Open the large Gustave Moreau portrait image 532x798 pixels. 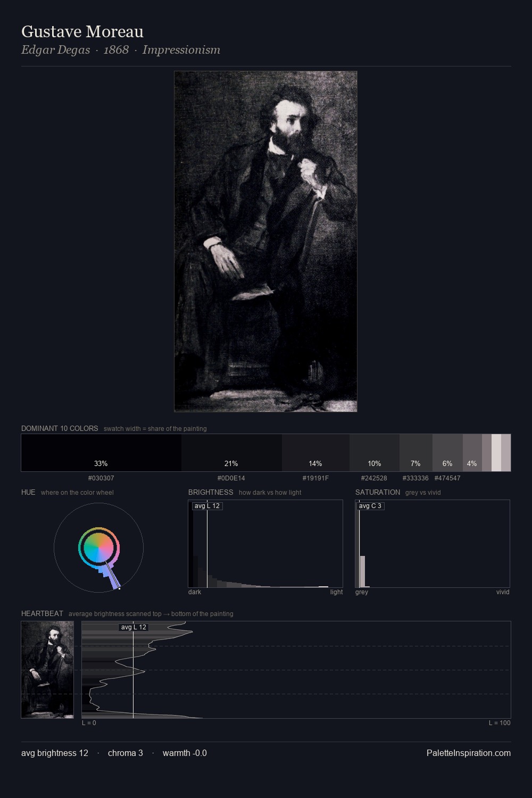click(x=265, y=242)
